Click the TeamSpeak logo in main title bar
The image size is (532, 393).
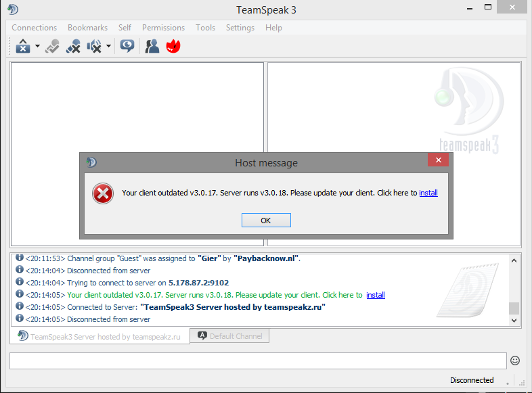[x=13, y=9]
